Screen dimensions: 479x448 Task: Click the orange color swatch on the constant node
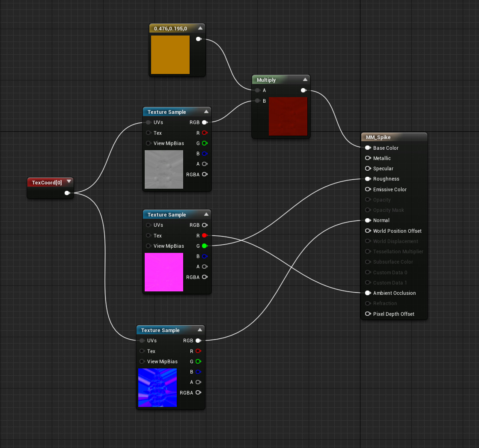[x=170, y=55]
